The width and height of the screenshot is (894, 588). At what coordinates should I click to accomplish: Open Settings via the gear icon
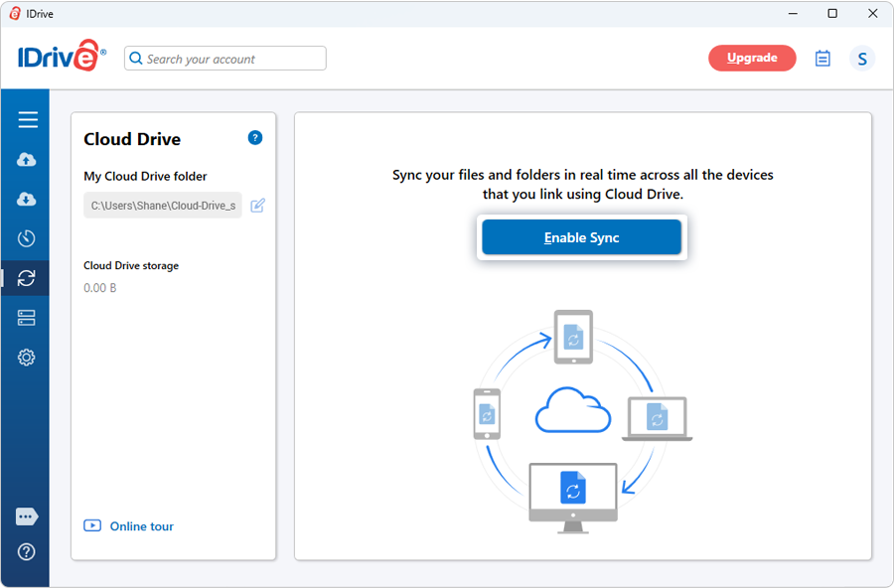tap(27, 357)
